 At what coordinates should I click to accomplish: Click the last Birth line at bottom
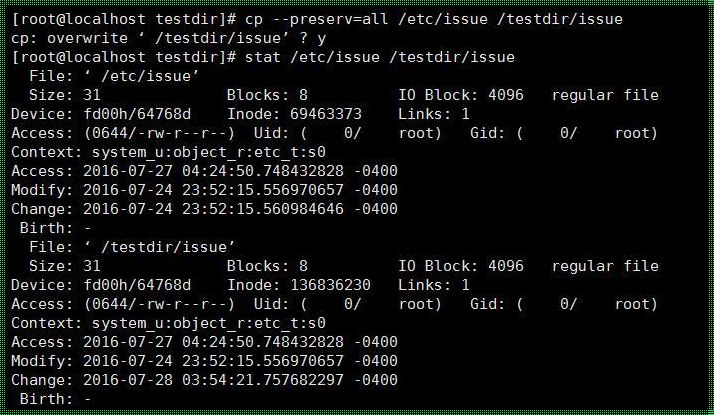click(x=55, y=399)
